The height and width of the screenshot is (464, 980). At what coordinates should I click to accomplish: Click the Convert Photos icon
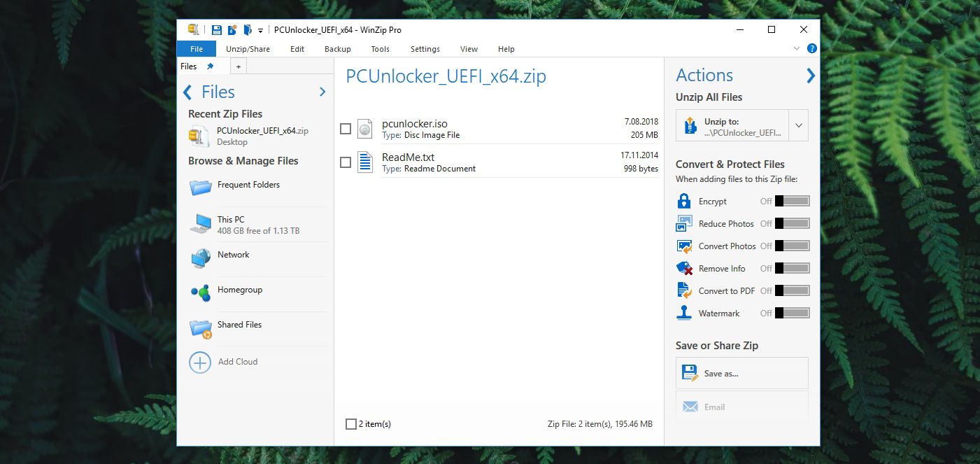[x=684, y=246]
